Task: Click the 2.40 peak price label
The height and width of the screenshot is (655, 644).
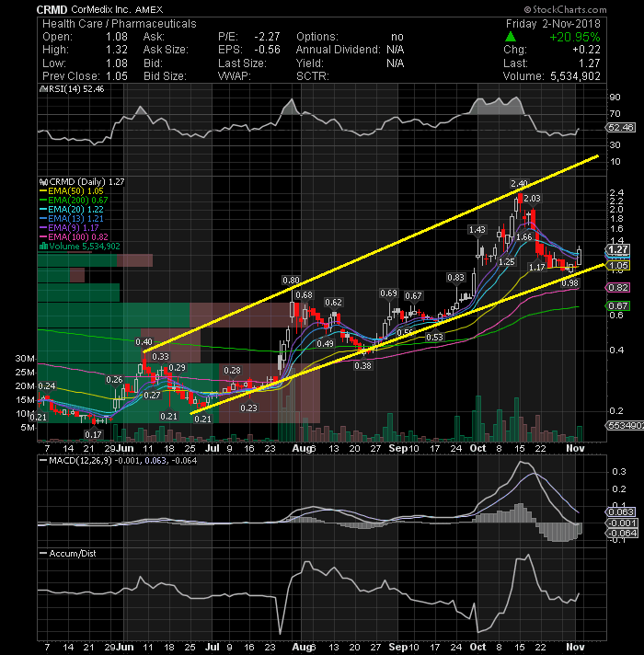Action: 519,184
